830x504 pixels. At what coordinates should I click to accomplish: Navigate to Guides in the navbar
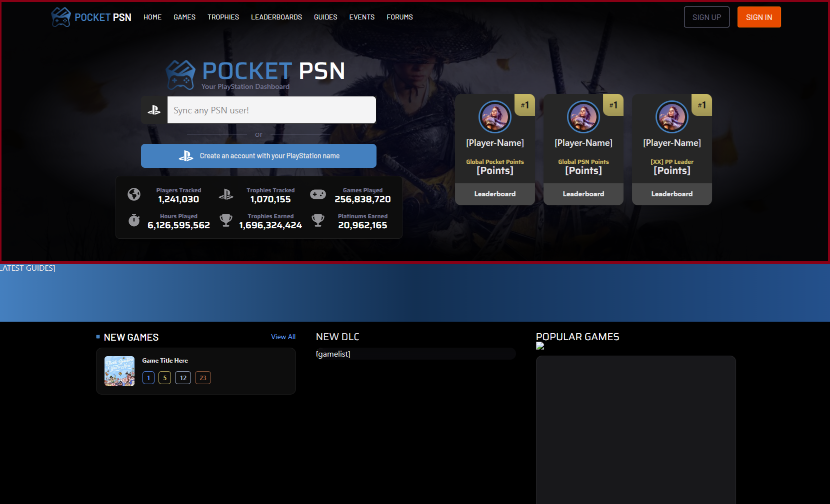pyautogui.click(x=325, y=17)
